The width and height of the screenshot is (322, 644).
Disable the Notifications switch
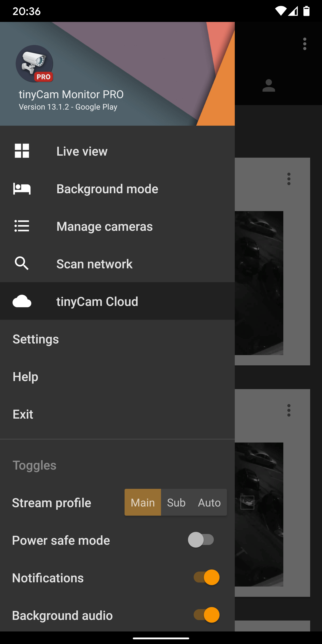pyautogui.click(x=206, y=577)
